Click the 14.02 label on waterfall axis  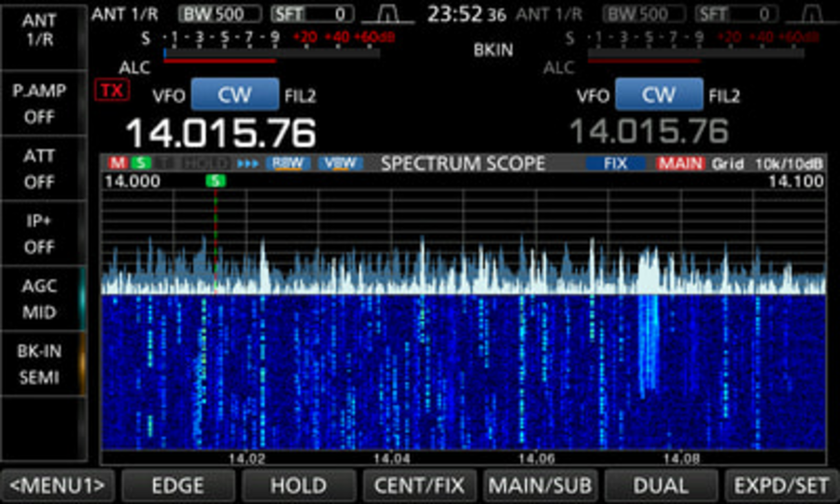coord(246,458)
